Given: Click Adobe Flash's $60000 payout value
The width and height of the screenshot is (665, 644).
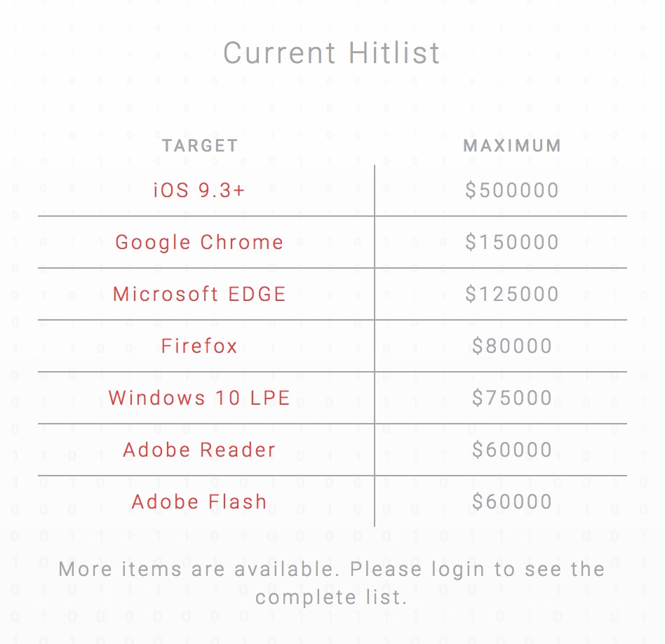Looking at the screenshot, I should point(512,502).
